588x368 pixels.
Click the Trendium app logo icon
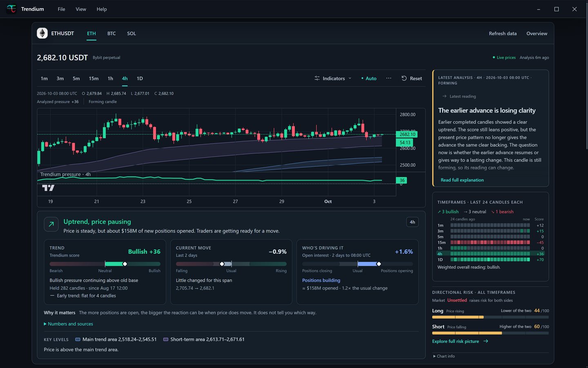point(11,9)
